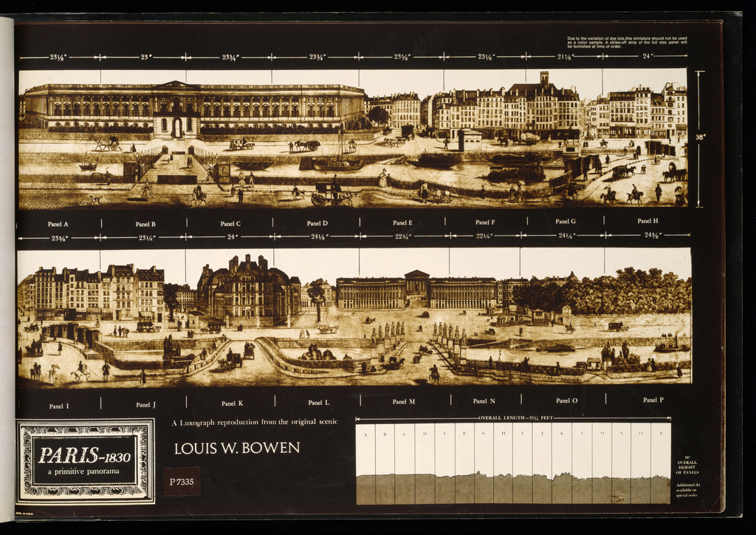756x535 pixels.
Task: Click the "Panel A" label
Action: tap(58, 224)
